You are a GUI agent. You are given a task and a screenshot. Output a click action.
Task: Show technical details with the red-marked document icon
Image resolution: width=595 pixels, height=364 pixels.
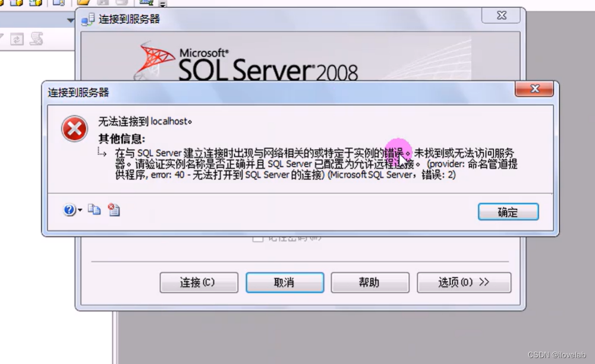point(114,209)
